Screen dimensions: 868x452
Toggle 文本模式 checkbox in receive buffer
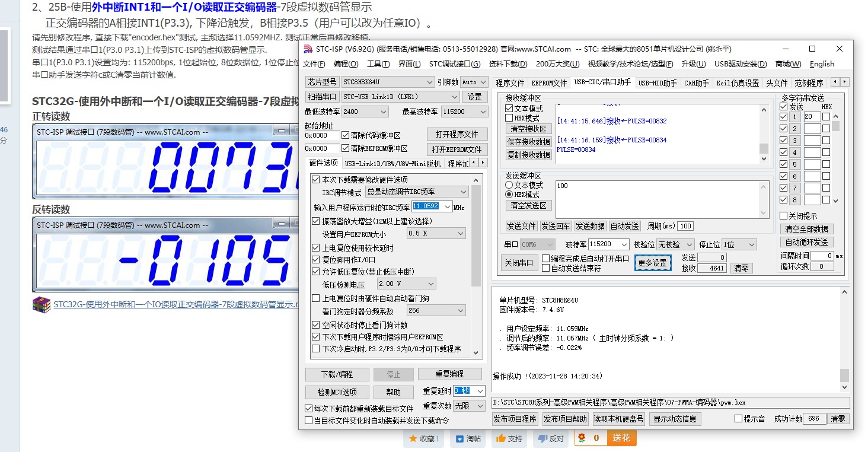[x=509, y=109]
